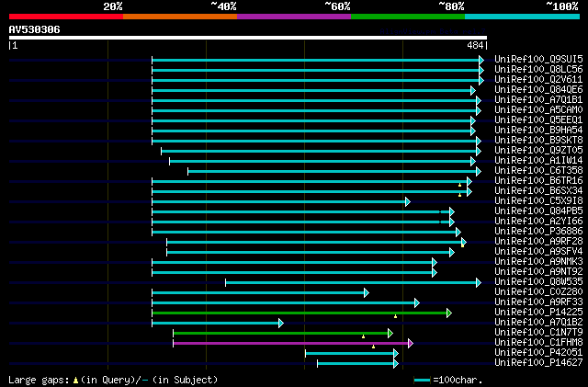Click the cyan ~100% legend segment
This screenshot has height=387, width=588.
[523, 17]
